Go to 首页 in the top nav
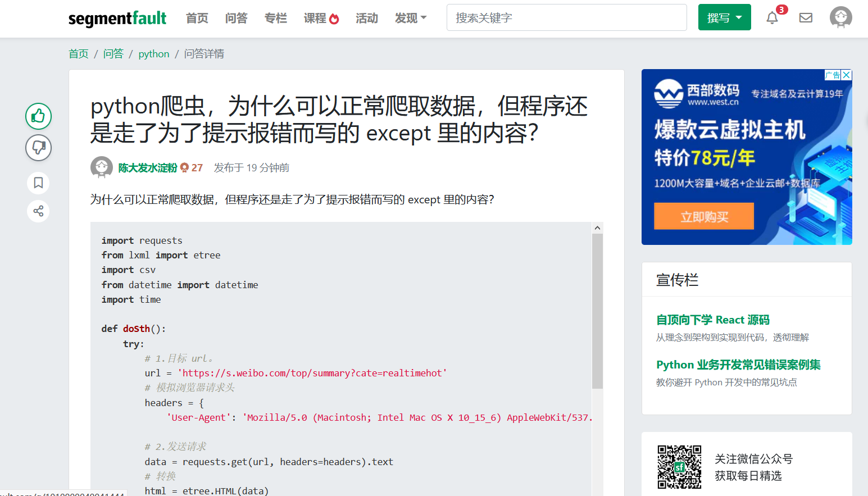This screenshot has width=868, height=496. (197, 18)
